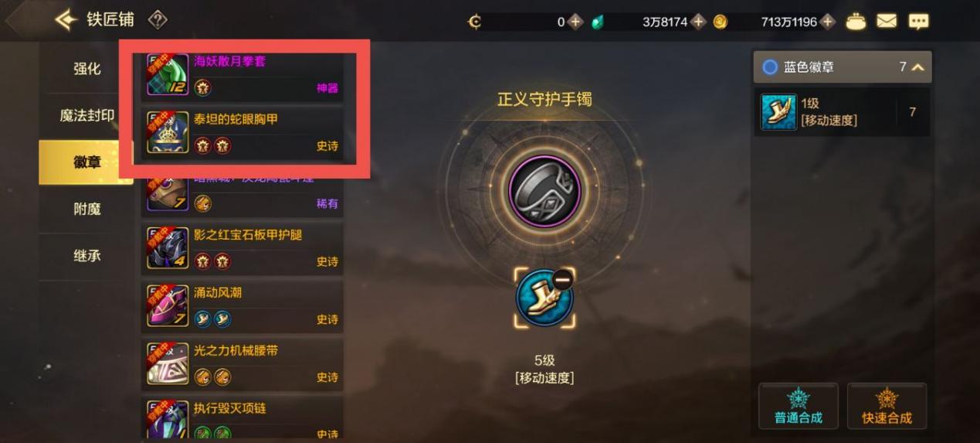The width and height of the screenshot is (980, 443).
Task: Click plus button beside 3万8174 gems
Action: (698, 22)
